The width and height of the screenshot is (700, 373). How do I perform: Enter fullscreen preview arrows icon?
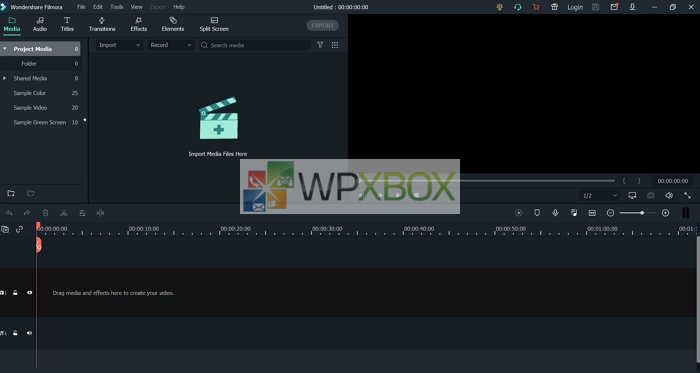[x=688, y=195]
